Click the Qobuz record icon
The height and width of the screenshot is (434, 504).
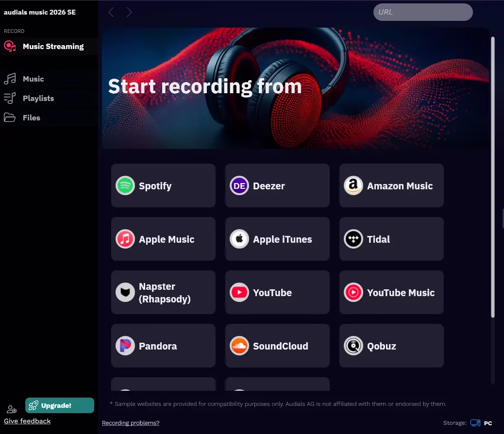coord(353,346)
